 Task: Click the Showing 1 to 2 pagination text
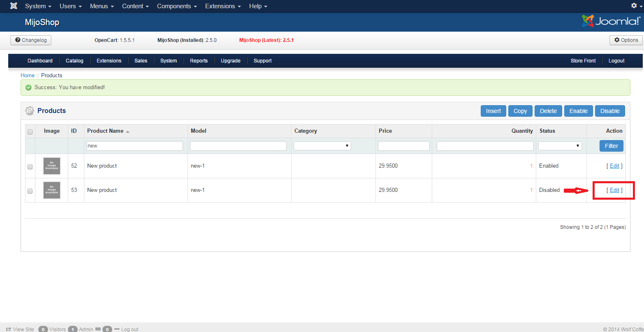point(593,227)
